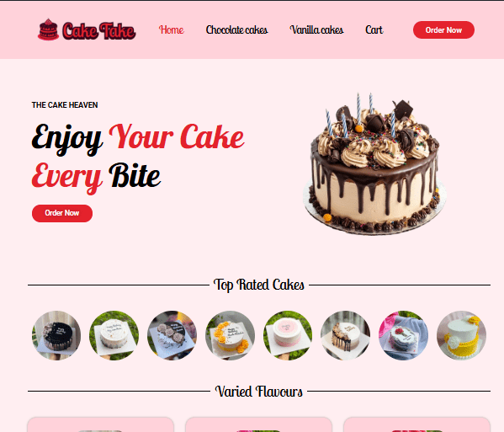Click the Top Rated Cakes heading

(x=259, y=285)
